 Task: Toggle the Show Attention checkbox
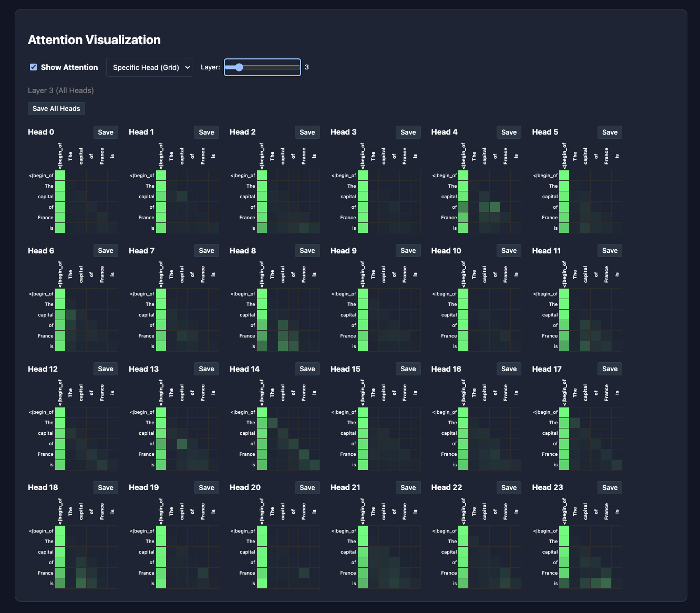[x=34, y=67]
